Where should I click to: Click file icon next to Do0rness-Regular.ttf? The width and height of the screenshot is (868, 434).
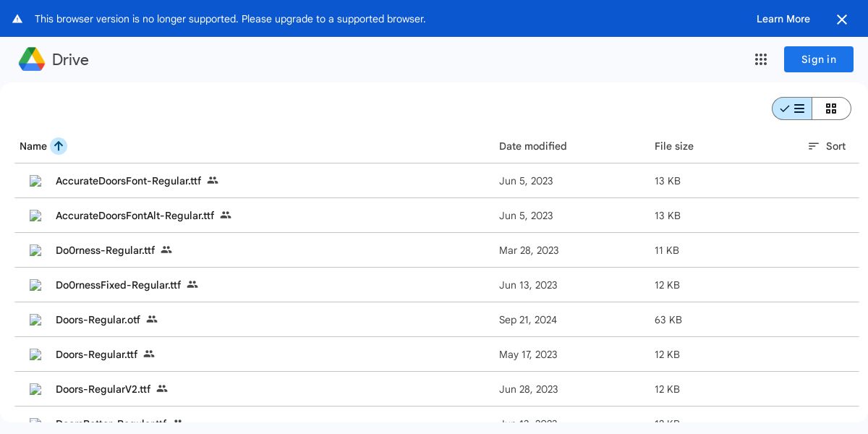click(35, 250)
